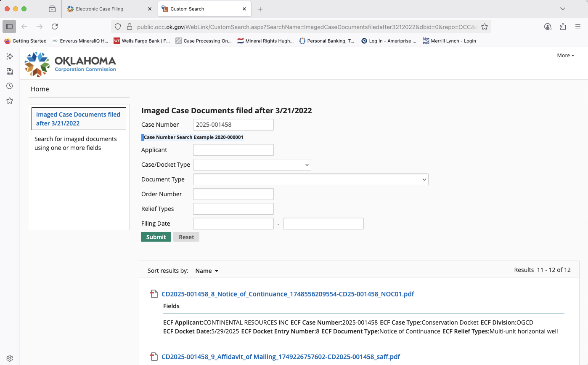Open the Firefox hamburger application menu
The width and height of the screenshot is (588, 365).
(578, 27)
